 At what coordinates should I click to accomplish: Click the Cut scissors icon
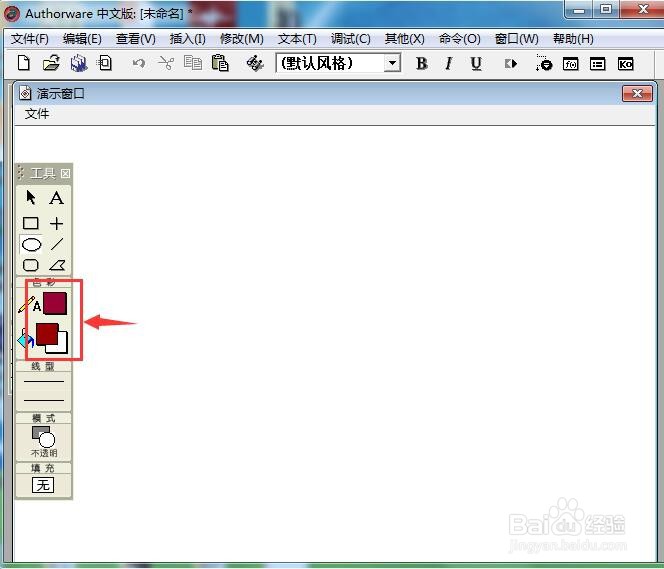click(x=166, y=64)
